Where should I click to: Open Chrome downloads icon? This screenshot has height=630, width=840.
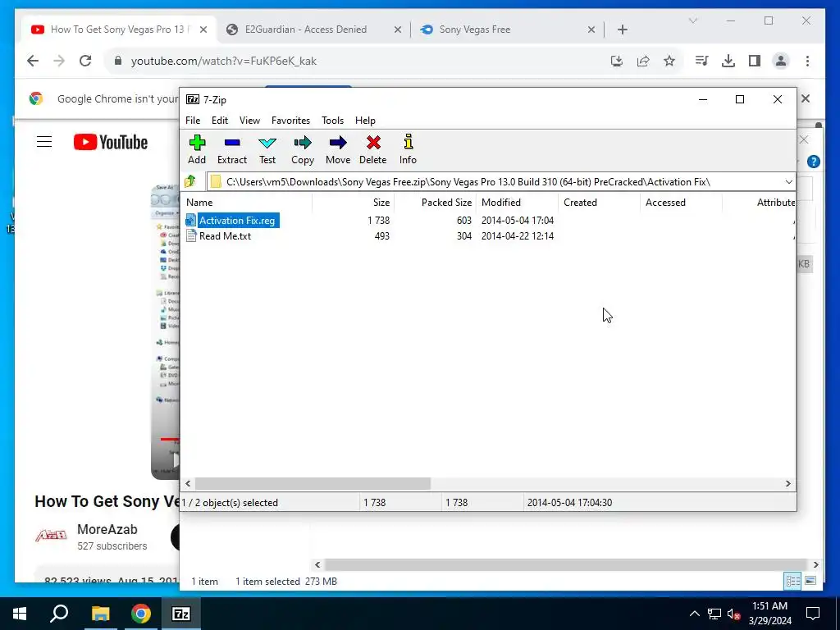(728, 61)
